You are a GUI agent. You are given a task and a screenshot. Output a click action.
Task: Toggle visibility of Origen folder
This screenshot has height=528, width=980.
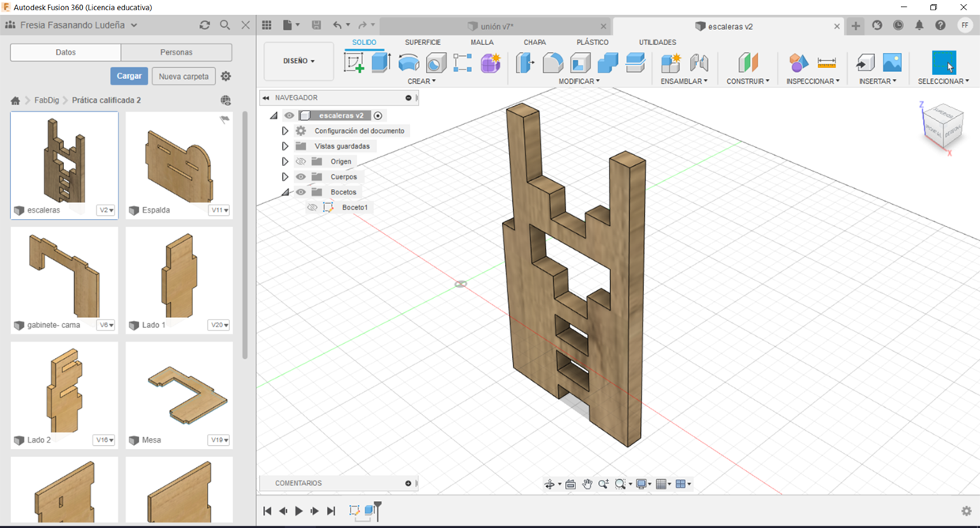click(x=300, y=161)
